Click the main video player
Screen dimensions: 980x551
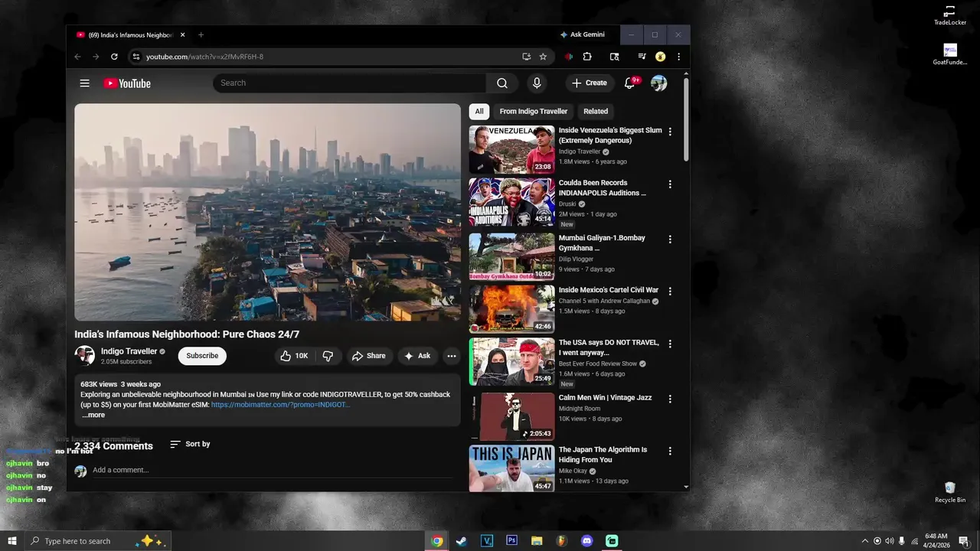click(x=267, y=212)
